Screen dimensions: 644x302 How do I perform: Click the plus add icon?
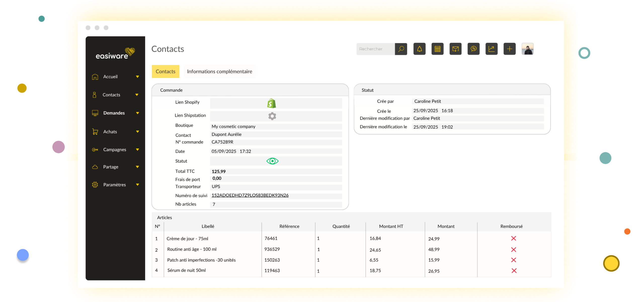[509, 49]
